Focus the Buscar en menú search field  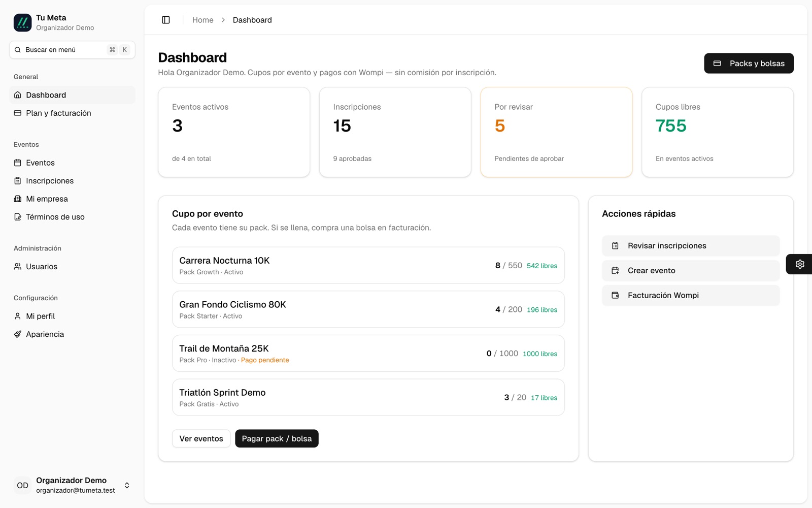pos(72,50)
